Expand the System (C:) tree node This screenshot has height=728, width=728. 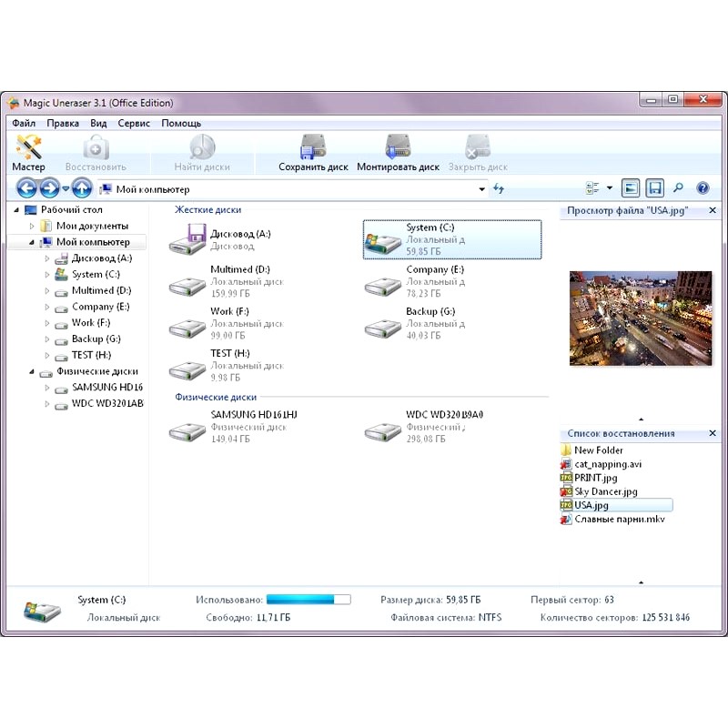coord(47,275)
